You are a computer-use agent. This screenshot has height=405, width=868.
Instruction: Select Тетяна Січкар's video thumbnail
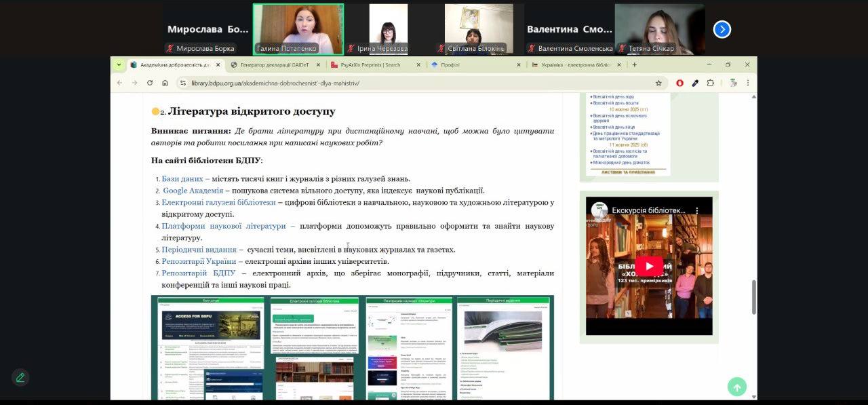point(659,29)
